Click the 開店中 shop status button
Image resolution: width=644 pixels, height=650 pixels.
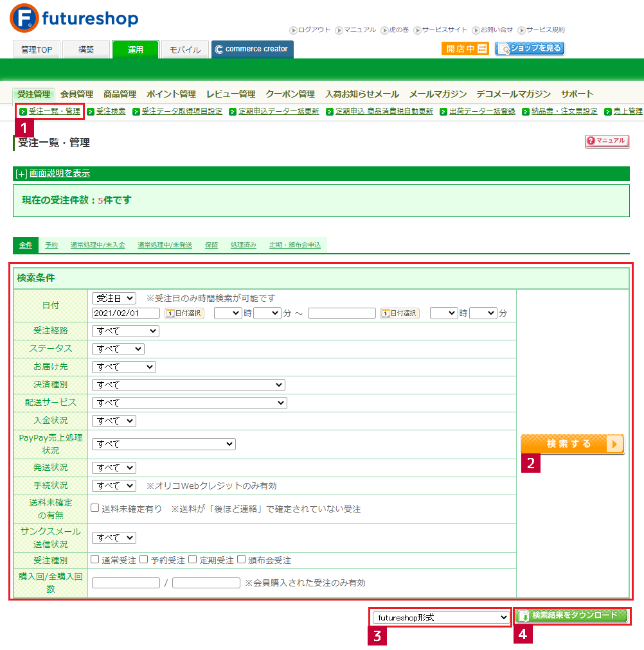point(465,49)
